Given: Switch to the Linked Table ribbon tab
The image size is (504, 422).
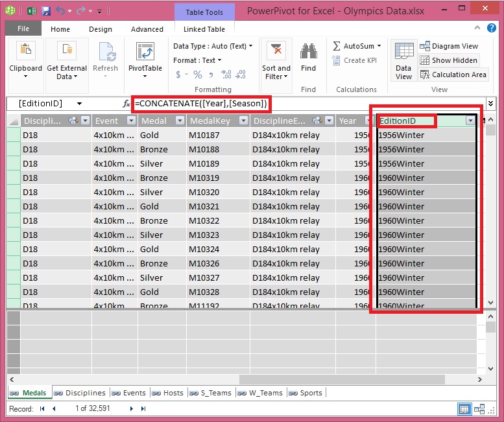Looking at the screenshot, I should point(204,29).
